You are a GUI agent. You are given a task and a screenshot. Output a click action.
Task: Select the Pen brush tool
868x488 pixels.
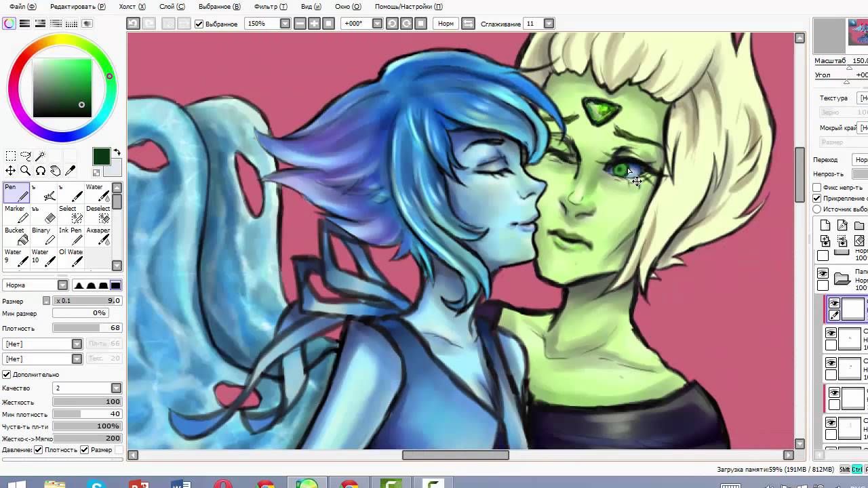click(x=16, y=193)
